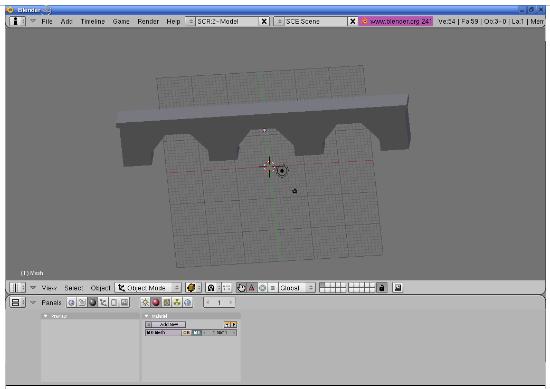Screen dimensions: 550x389
Task: Open the Panels menu
Action: 51,302
